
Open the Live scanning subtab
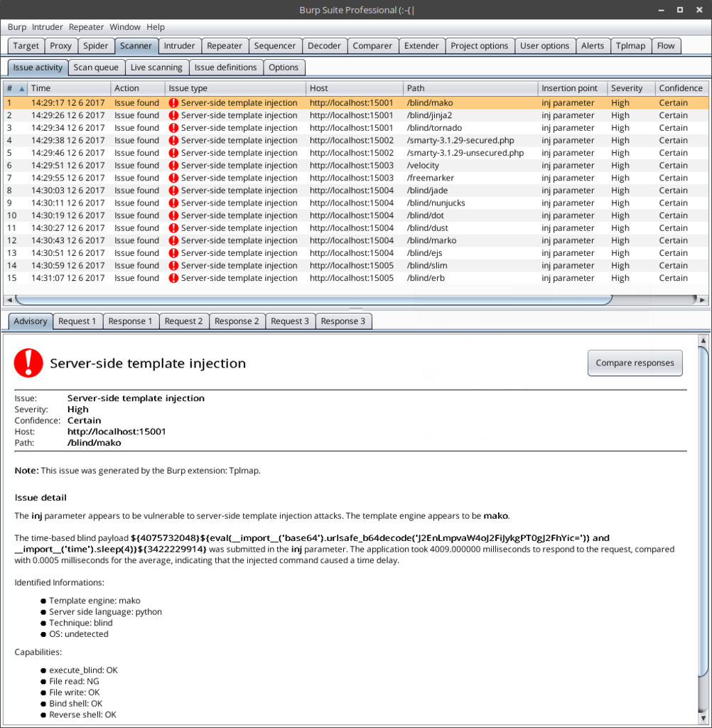(x=156, y=68)
